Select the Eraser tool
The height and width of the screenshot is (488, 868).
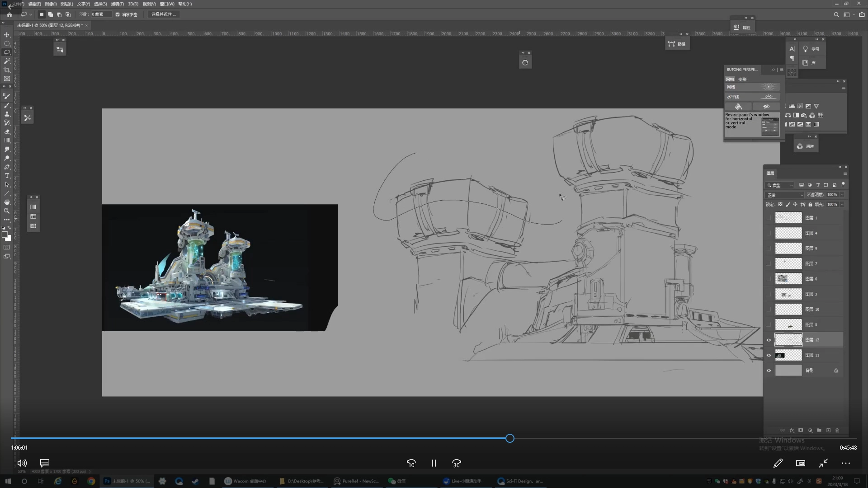pyautogui.click(x=7, y=132)
